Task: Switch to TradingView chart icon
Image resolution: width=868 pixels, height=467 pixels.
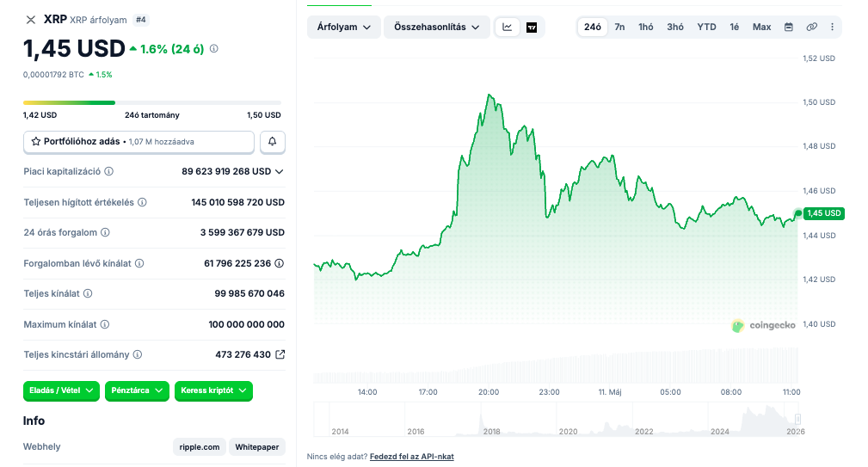Action: pyautogui.click(x=532, y=28)
